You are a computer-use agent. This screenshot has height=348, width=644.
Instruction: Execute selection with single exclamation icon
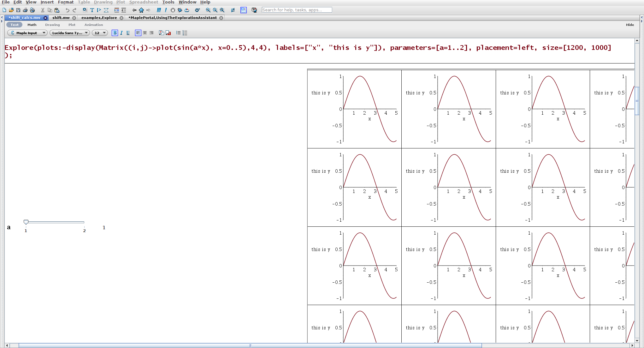coord(166,10)
